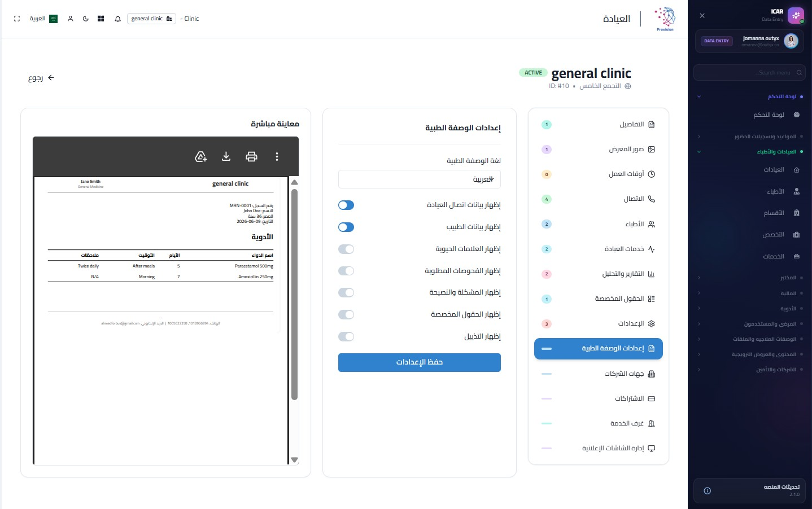Open notifications with the bell icon
The width and height of the screenshot is (812, 509).
coord(117,19)
